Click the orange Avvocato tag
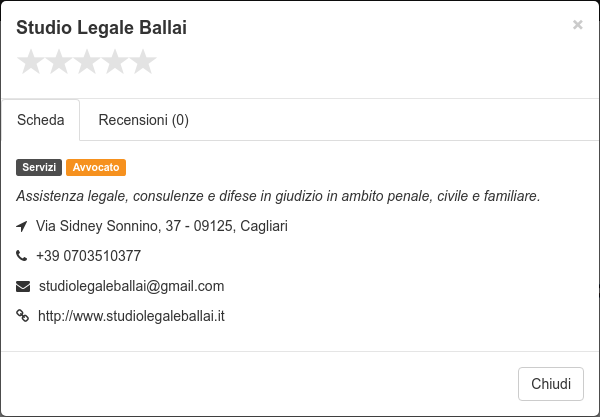Viewport: 600px width, 417px height. pyautogui.click(x=96, y=167)
